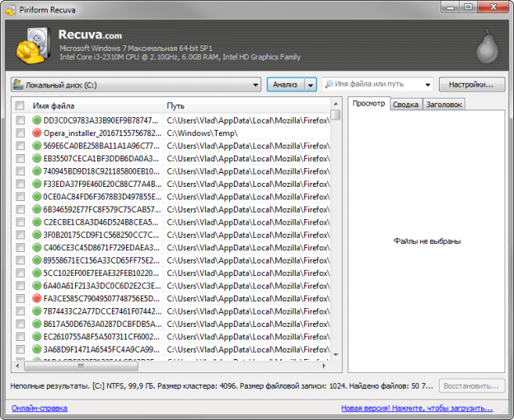
Task: Open the file name or path filter dropdown
Action: pyautogui.click(x=428, y=85)
